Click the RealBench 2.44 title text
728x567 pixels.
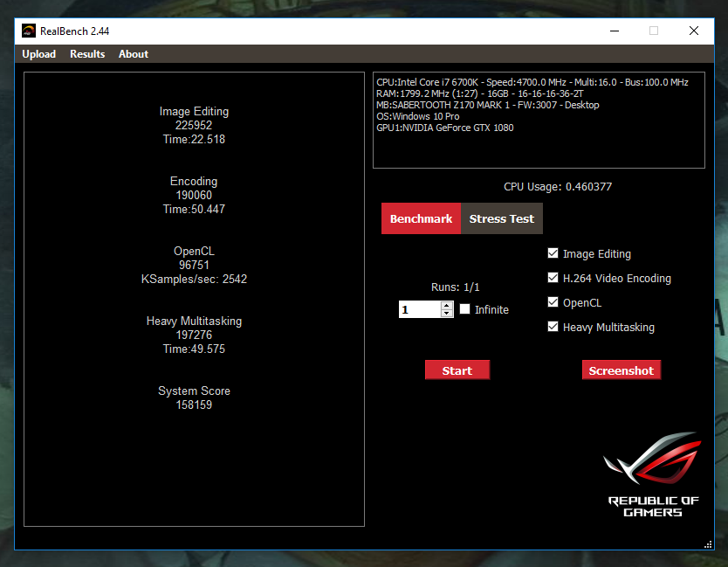pos(75,31)
